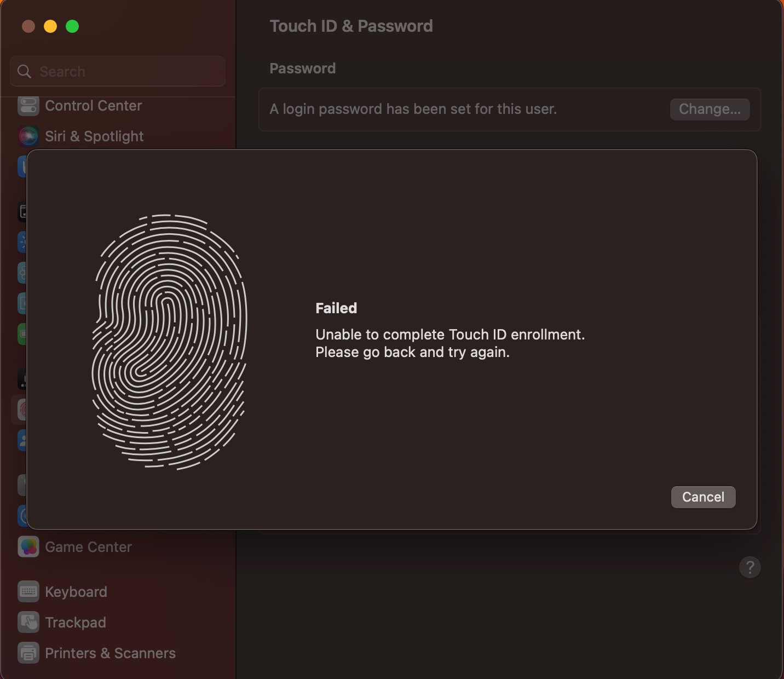The height and width of the screenshot is (679, 784).
Task: Select the pink Touch ID sidebar icon
Action: pyautogui.click(x=22, y=409)
